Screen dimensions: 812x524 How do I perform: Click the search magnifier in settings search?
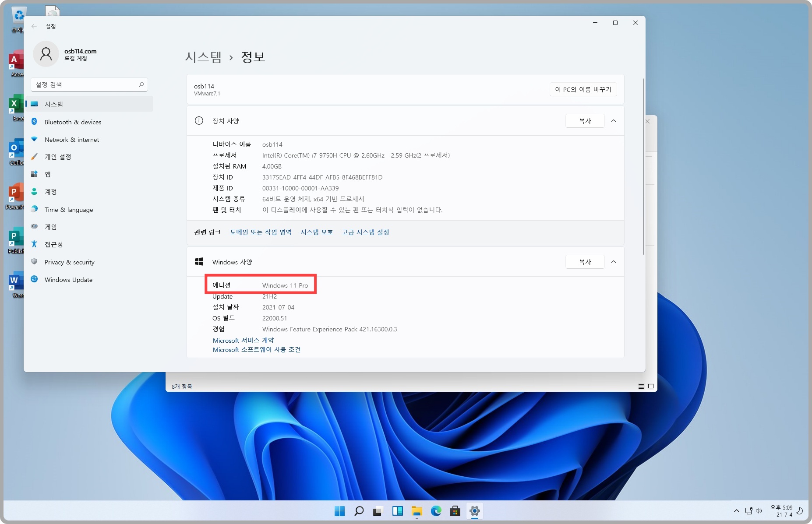click(141, 84)
